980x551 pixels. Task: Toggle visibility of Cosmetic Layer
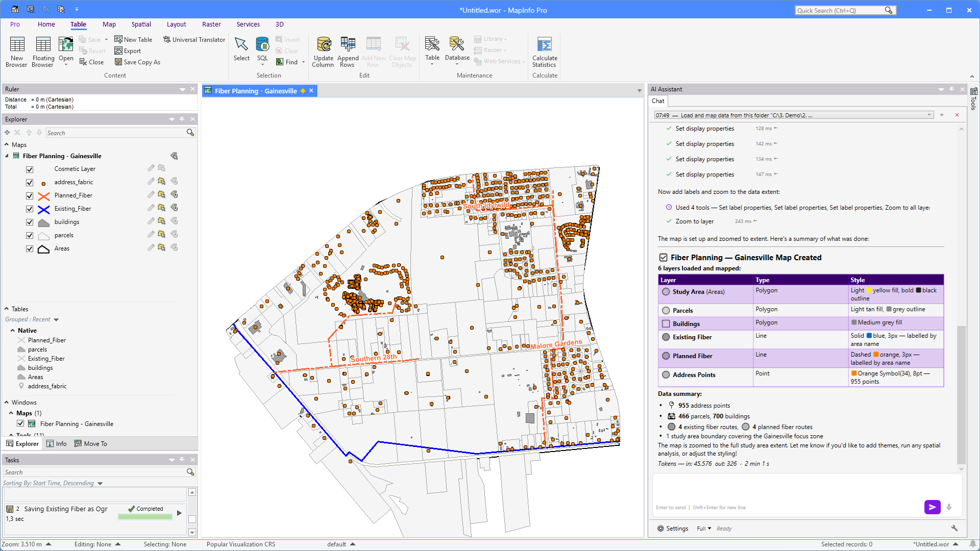coord(30,169)
